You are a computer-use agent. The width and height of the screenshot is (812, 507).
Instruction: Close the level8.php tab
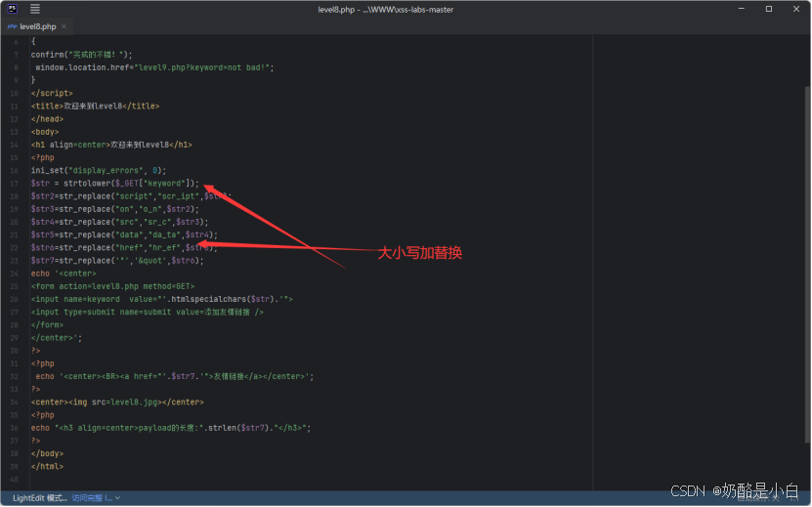[64, 26]
